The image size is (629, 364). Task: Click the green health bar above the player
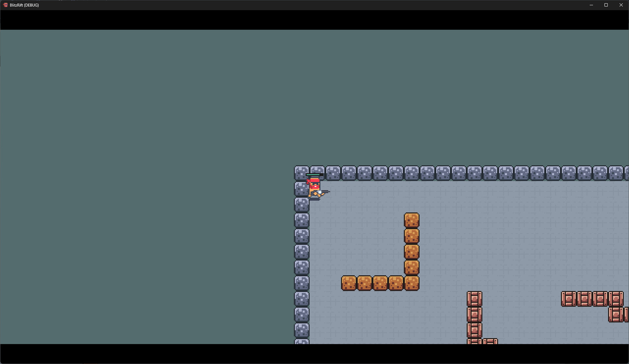pyautogui.click(x=313, y=175)
